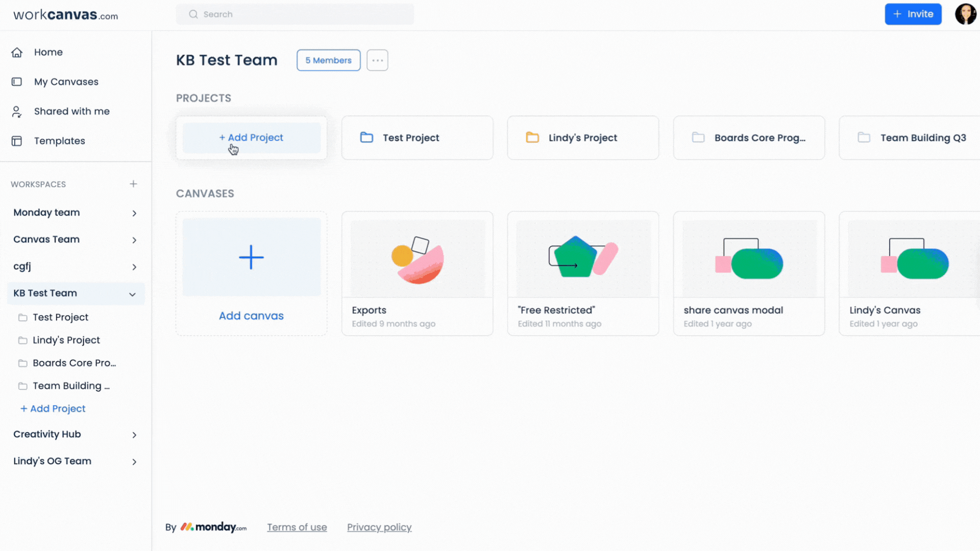Click the Add canvas label
Image resolution: width=980 pixels, height=551 pixels.
tap(251, 316)
